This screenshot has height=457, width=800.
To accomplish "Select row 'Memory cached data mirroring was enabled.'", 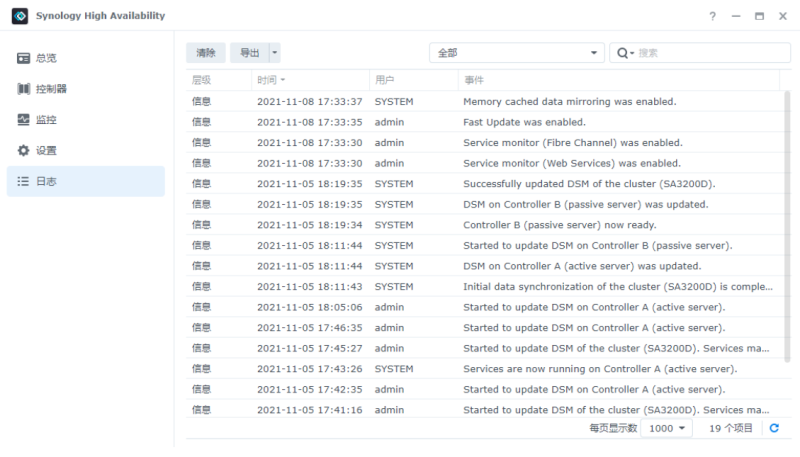I will tap(485, 101).
